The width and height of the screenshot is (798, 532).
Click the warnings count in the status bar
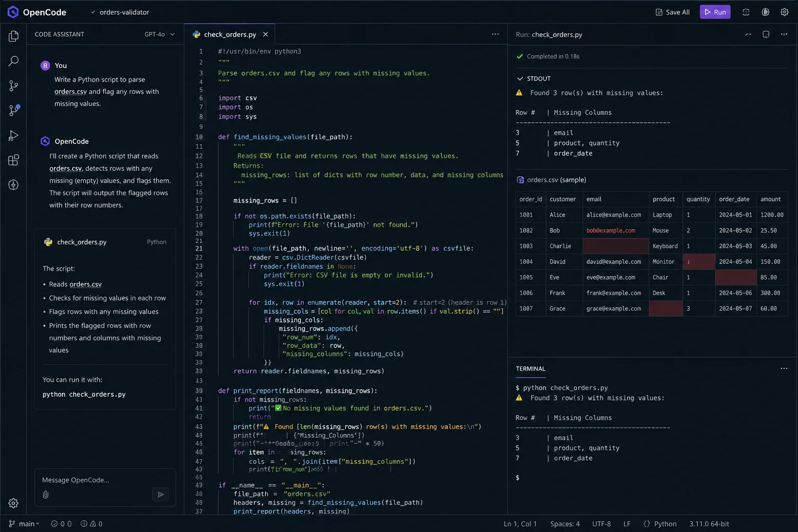coord(91,524)
